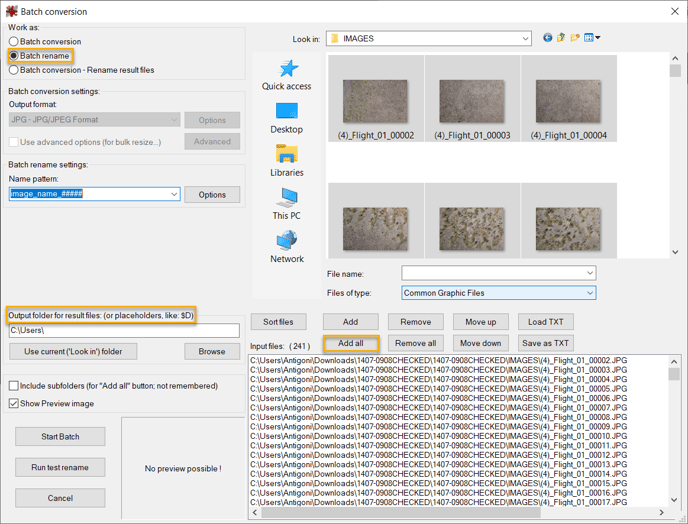688x524 pixels.
Task: Create a new folder
Action: [x=575, y=38]
